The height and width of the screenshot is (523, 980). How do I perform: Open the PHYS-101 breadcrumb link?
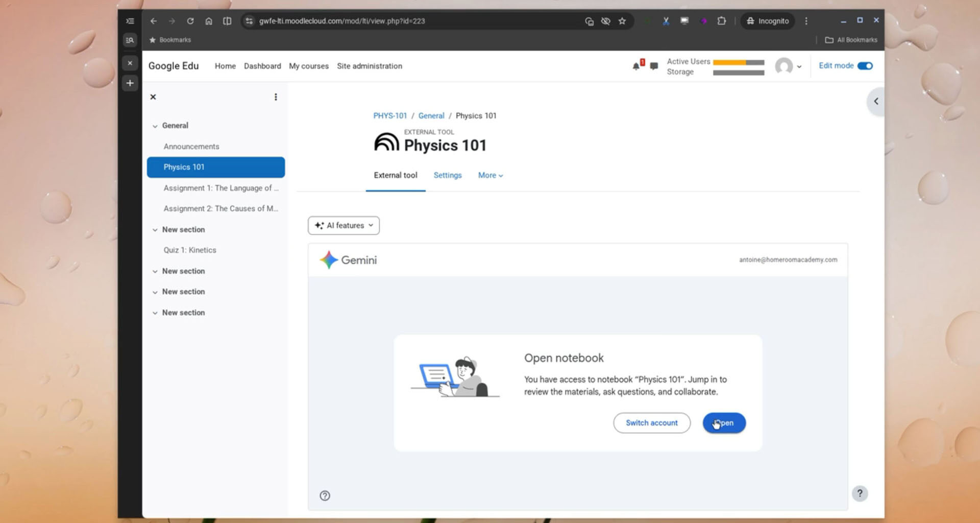tap(390, 115)
